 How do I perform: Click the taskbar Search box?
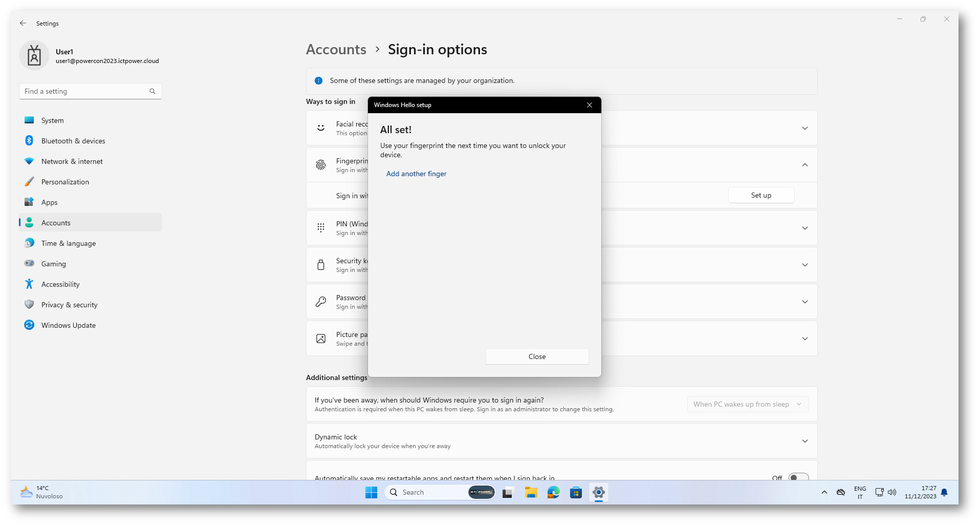440,492
